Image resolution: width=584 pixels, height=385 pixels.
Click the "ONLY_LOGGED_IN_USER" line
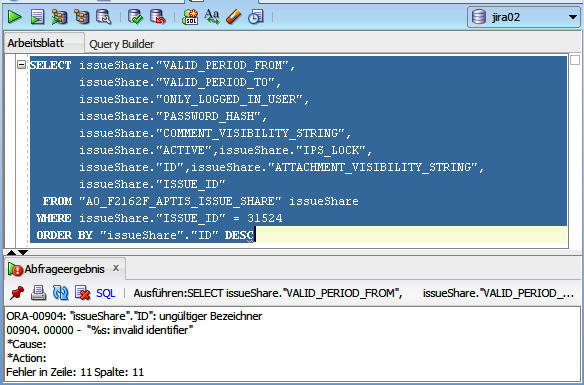(x=194, y=99)
